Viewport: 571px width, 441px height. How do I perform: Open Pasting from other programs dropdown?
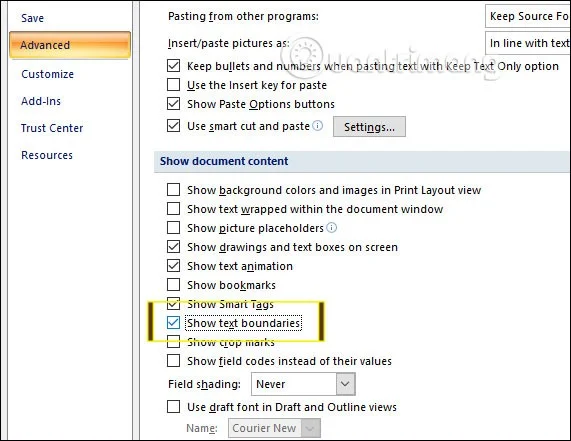[528, 16]
